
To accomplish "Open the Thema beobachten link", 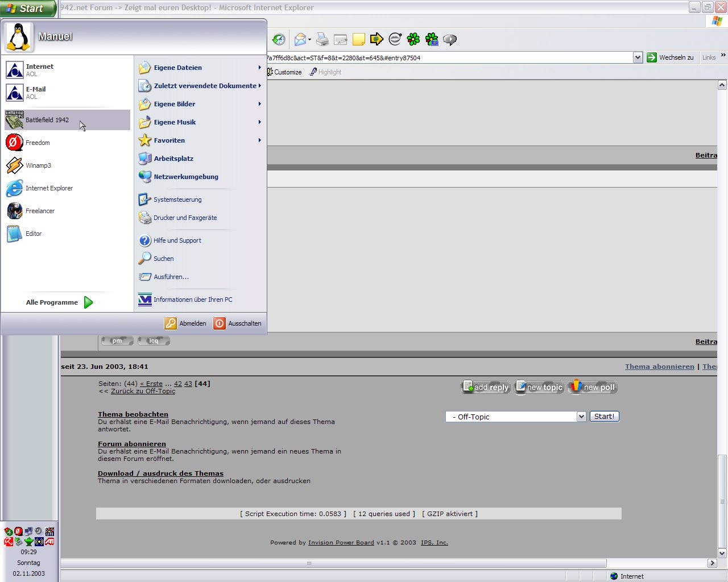I will point(133,414).
